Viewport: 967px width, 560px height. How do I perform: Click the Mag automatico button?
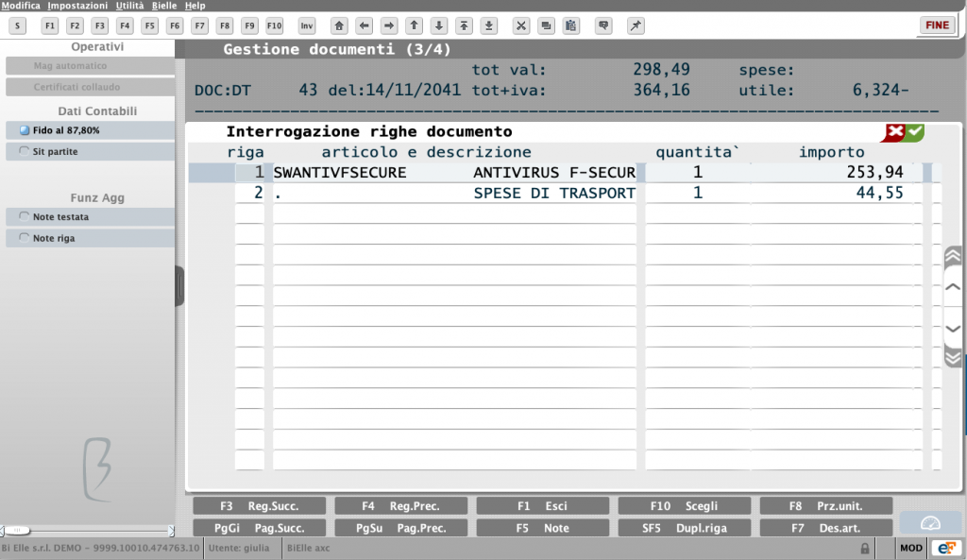90,65
